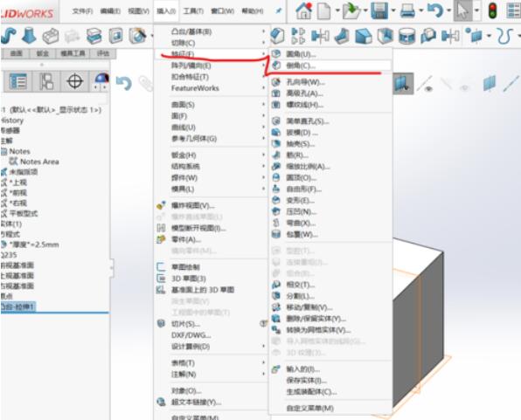This screenshot has width=521, height=420.
Task: Click the Undo arrow in the top toolbar
Action: coord(435,10)
